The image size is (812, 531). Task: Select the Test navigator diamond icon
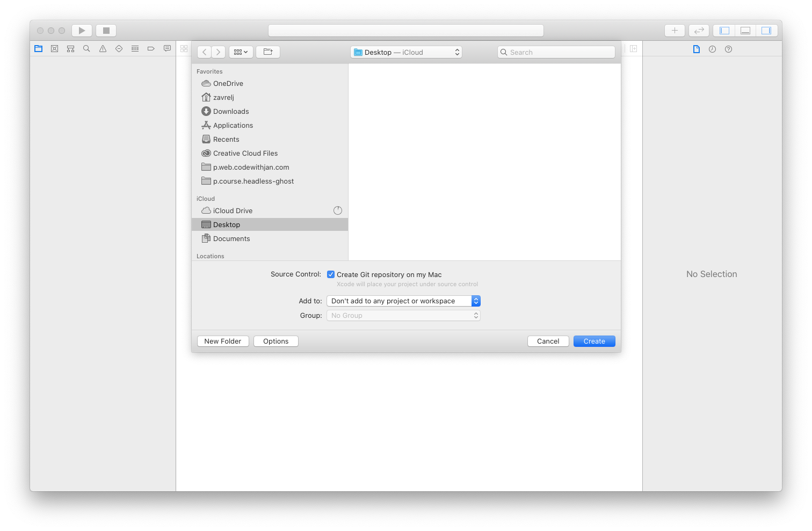119,48
